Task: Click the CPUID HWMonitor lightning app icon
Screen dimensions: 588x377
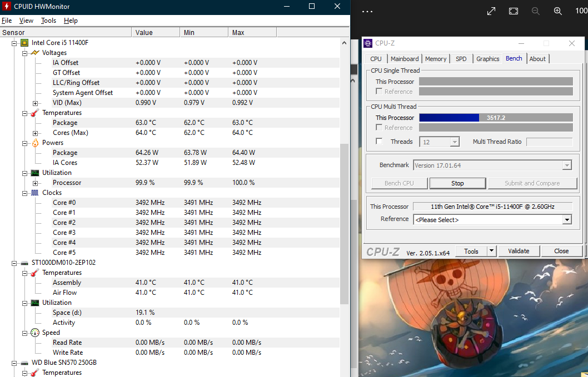Action: (x=6, y=6)
